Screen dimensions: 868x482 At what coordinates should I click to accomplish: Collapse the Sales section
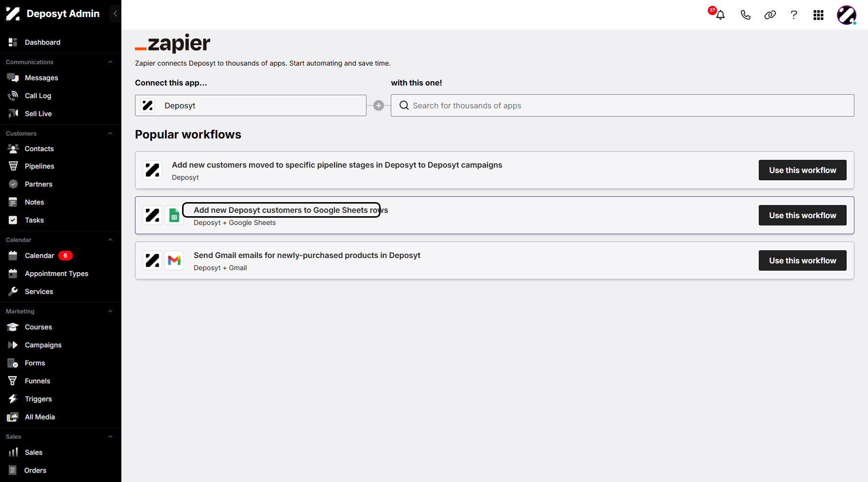tap(110, 437)
